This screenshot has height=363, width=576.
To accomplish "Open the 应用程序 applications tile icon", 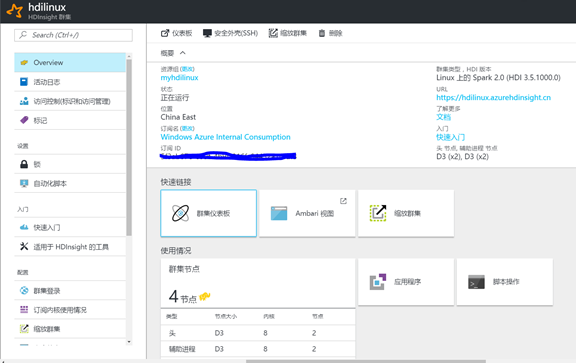I will point(378,282).
